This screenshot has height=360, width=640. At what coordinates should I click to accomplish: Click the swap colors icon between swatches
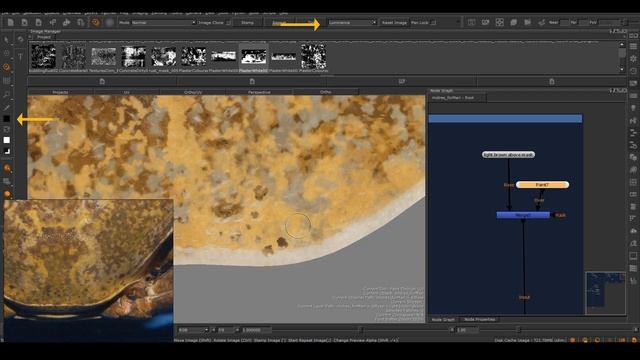point(7,129)
